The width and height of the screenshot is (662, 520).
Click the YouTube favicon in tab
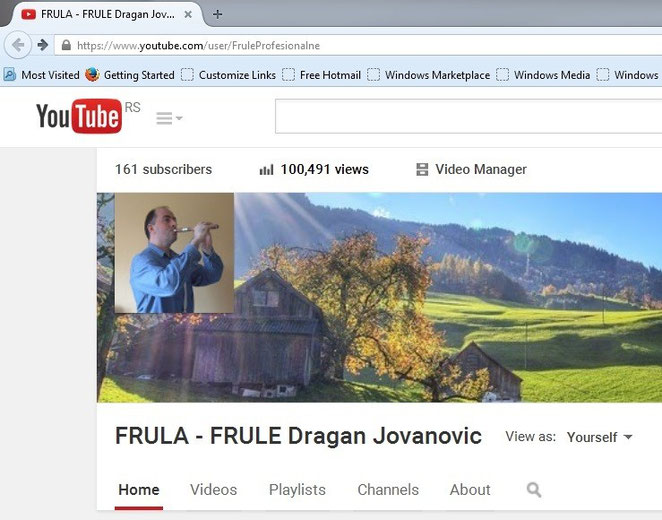point(29,14)
